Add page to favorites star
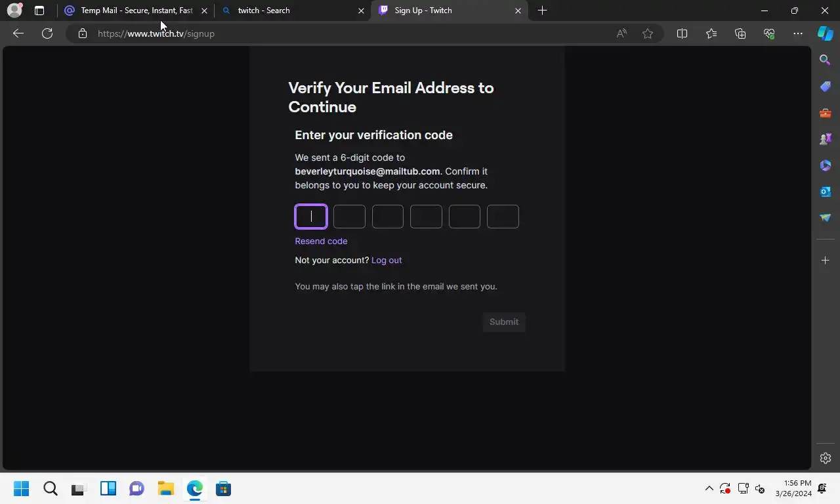 [x=648, y=33]
